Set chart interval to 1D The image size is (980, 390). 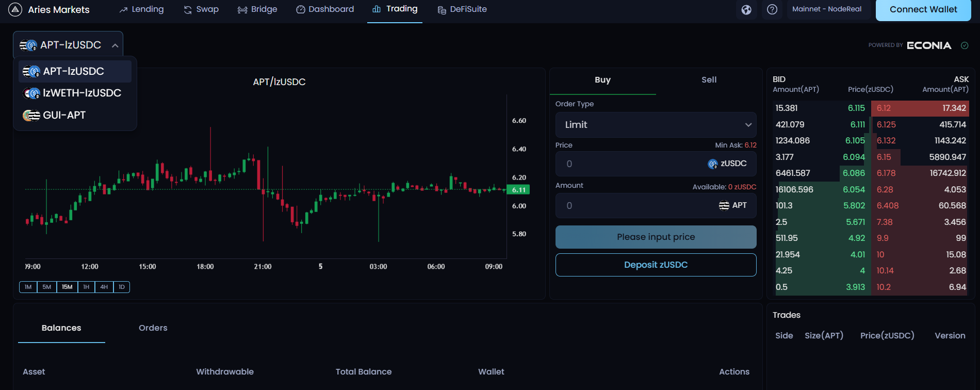(x=122, y=287)
